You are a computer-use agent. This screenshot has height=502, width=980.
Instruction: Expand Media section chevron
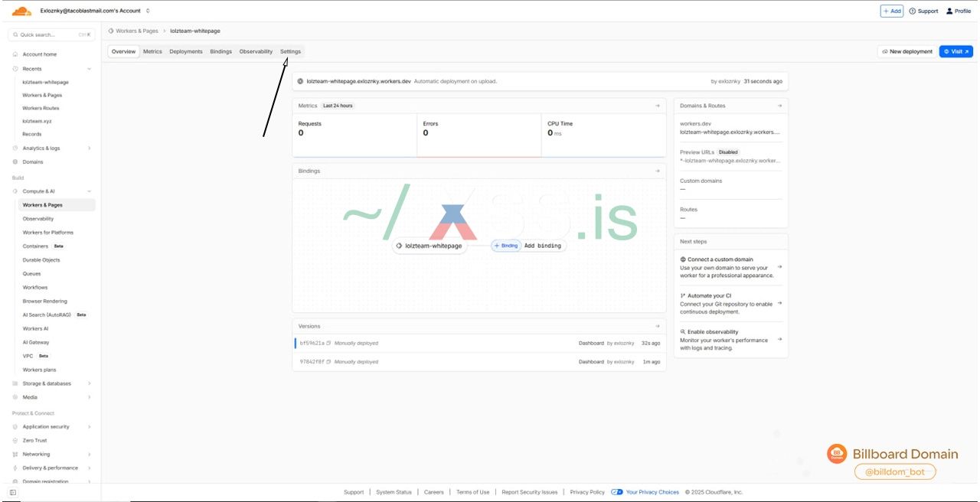[x=89, y=397]
